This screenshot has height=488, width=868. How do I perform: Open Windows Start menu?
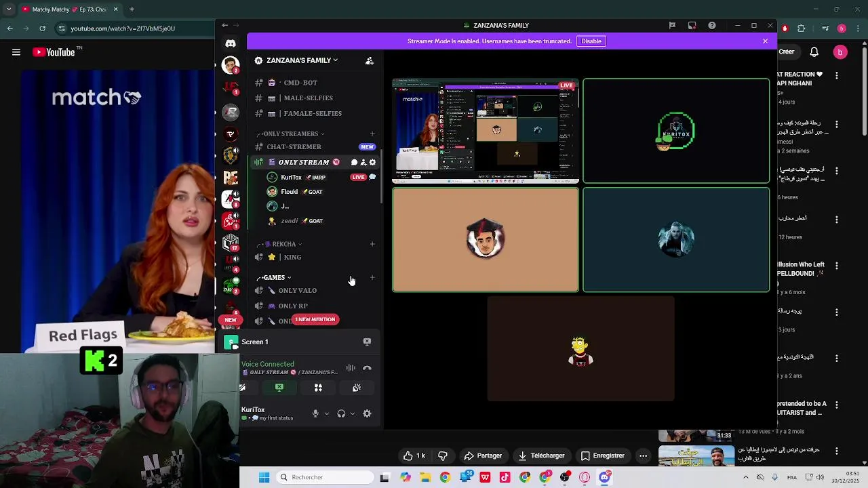pos(264,477)
